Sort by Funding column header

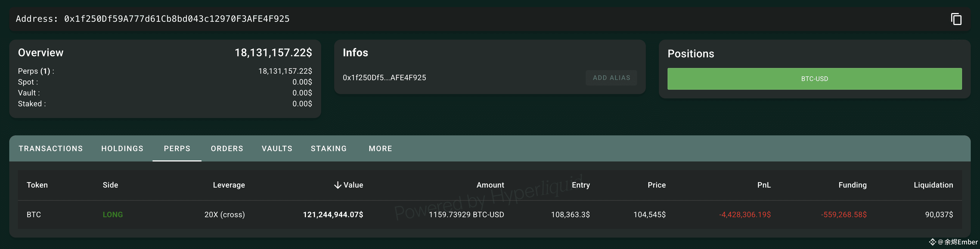click(852, 185)
